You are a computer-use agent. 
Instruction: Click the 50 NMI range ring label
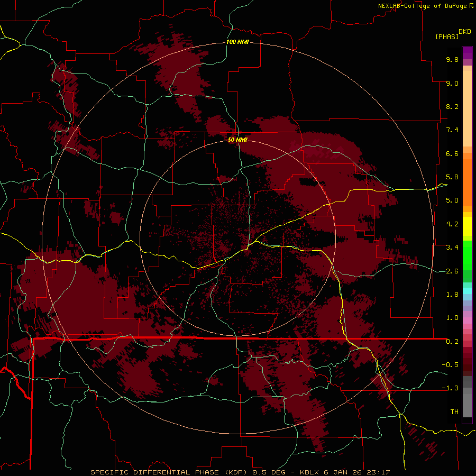237,140
